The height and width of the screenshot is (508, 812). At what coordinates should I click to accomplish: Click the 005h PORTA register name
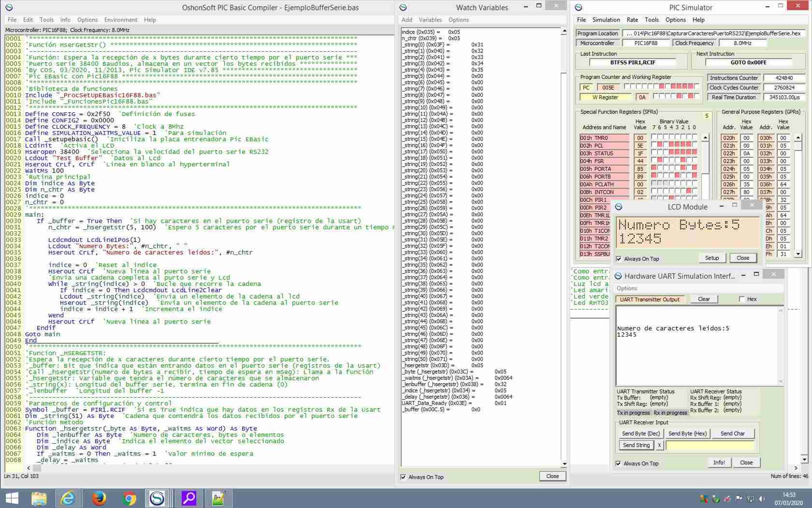tap(604, 169)
